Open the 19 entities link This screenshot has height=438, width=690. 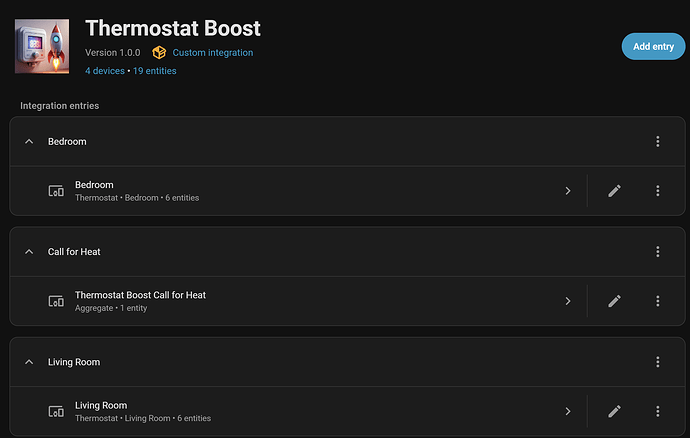point(155,71)
